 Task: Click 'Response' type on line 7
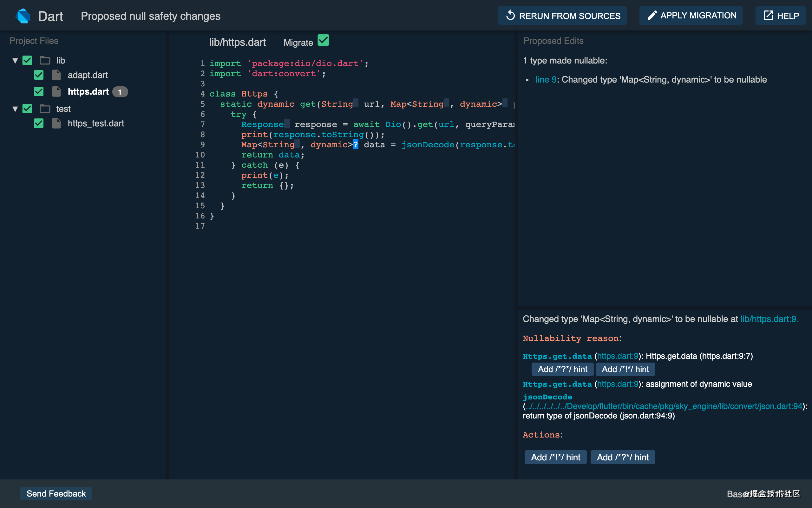[263, 125]
